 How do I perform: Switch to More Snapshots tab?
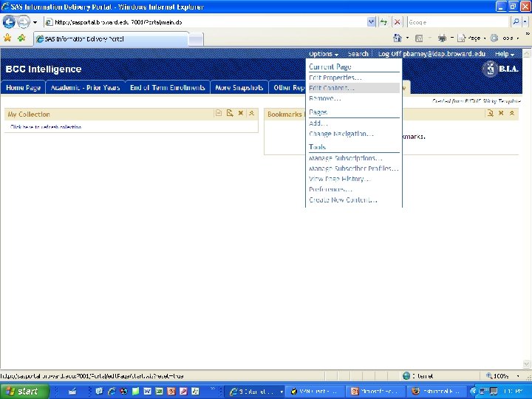pyautogui.click(x=239, y=87)
